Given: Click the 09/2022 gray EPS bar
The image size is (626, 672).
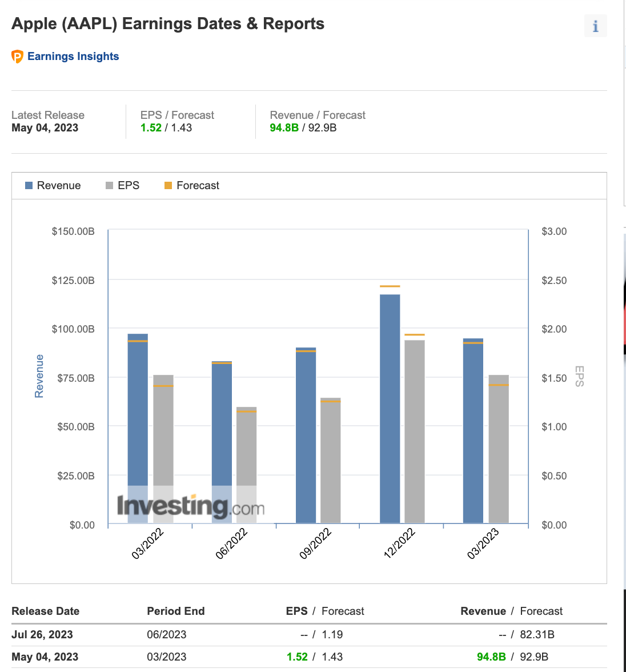Looking at the screenshot, I should tap(331, 461).
